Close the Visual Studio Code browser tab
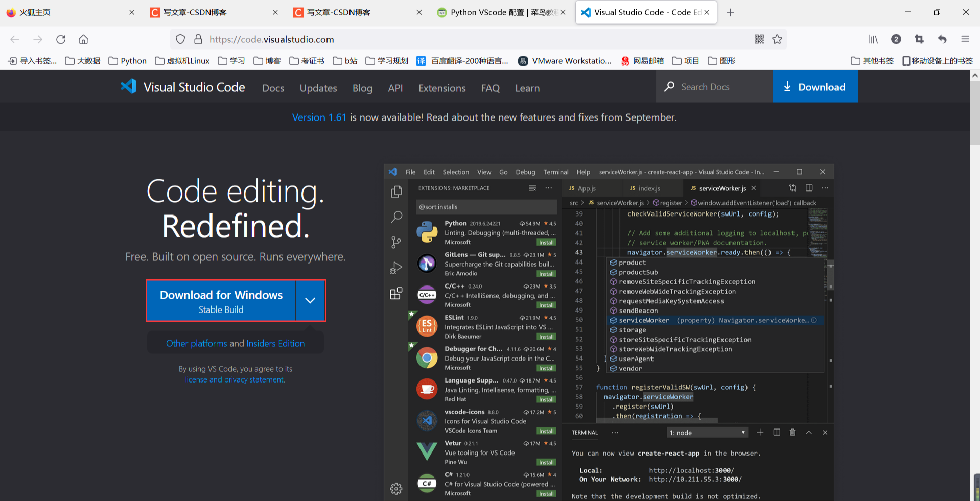This screenshot has height=501, width=980. [x=707, y=12]
